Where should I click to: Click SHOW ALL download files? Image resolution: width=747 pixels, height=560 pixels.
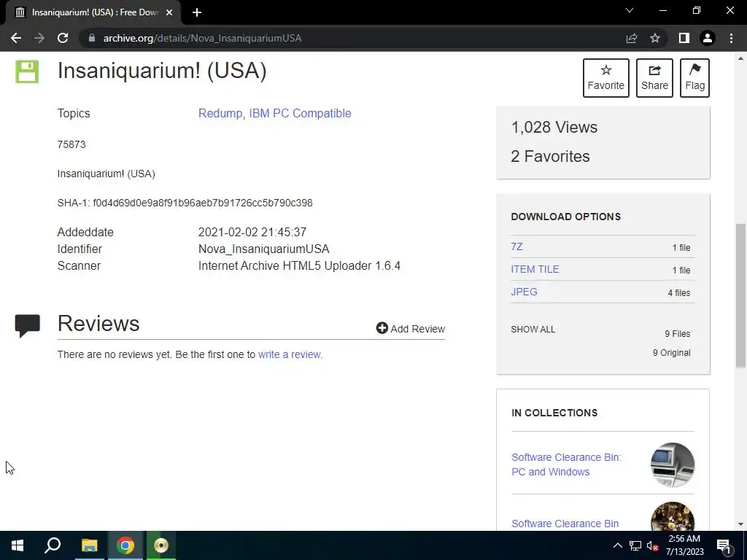(533, 329)
